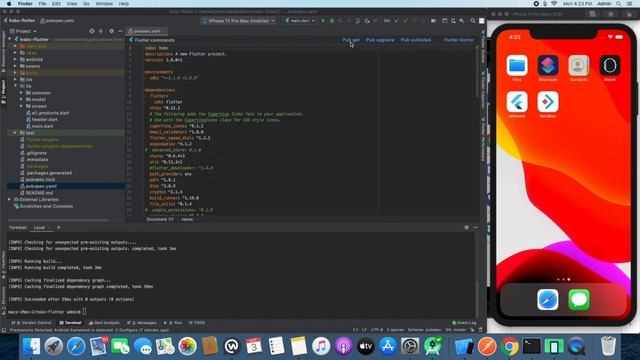Open Watch app in iPhone simulator

610,65
